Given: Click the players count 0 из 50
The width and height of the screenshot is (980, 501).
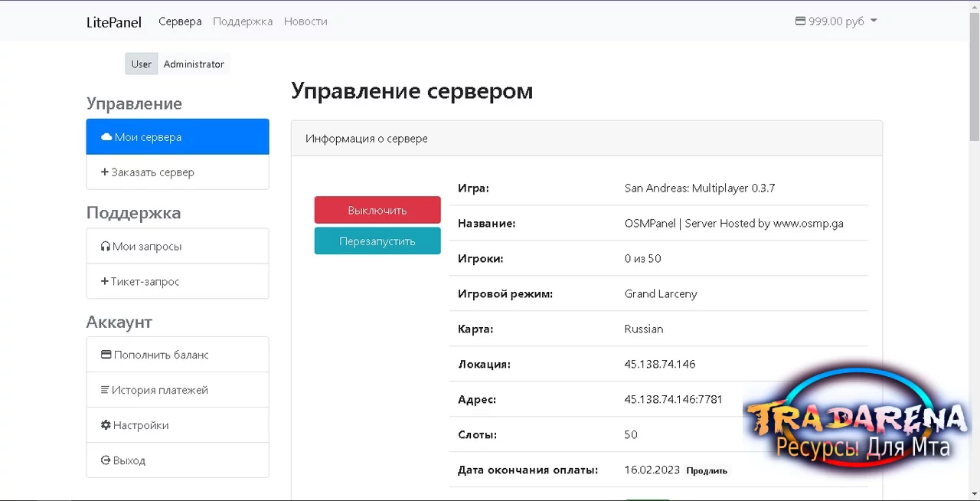Looking at the screenshot, I should (643, 258).
